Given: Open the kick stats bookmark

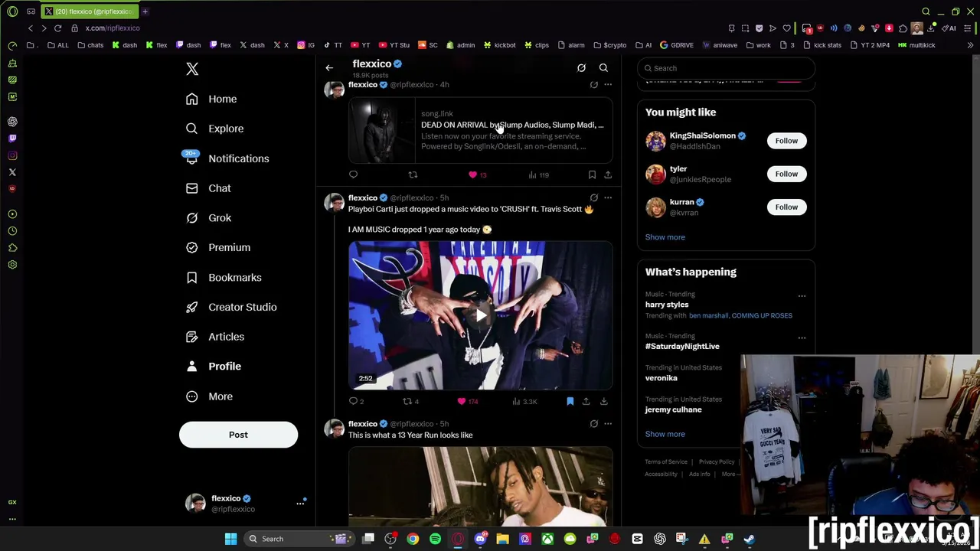Looking at the screenshot, I should tap(822, 45).
